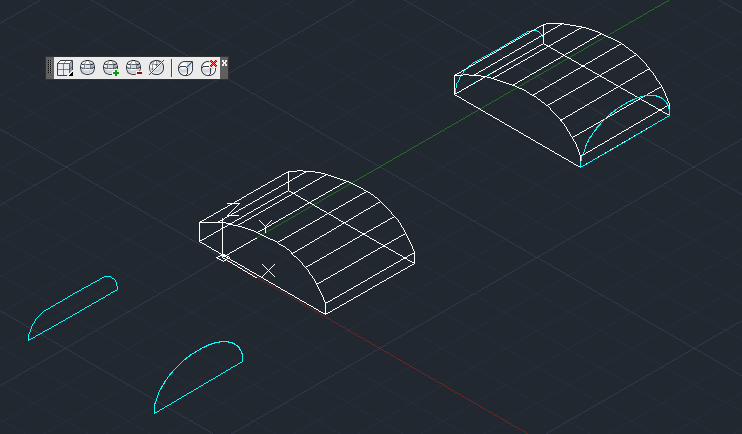Click the Y axis marker on UCS icon

(265, 226)
